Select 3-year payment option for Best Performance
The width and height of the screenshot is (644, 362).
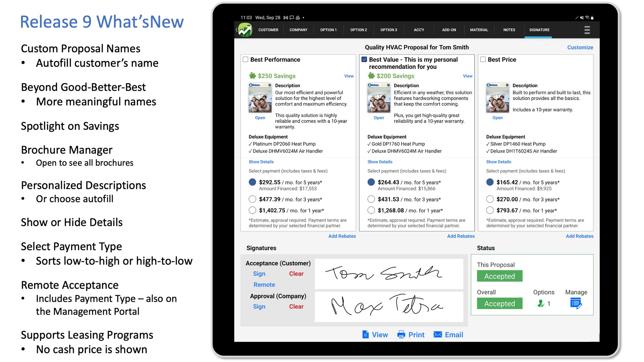(x=252, y=199)
